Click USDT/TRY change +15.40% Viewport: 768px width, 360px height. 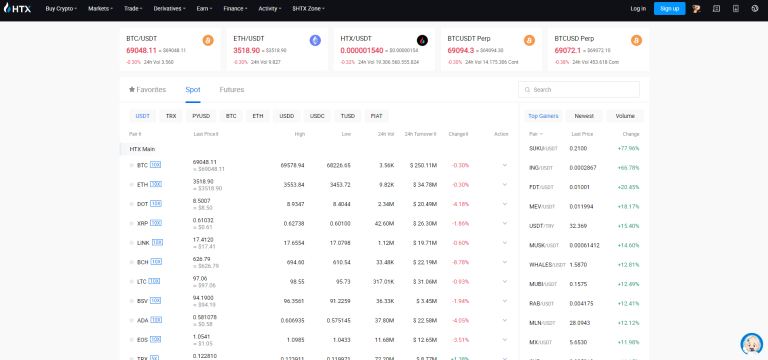click(x=628, y=226)
